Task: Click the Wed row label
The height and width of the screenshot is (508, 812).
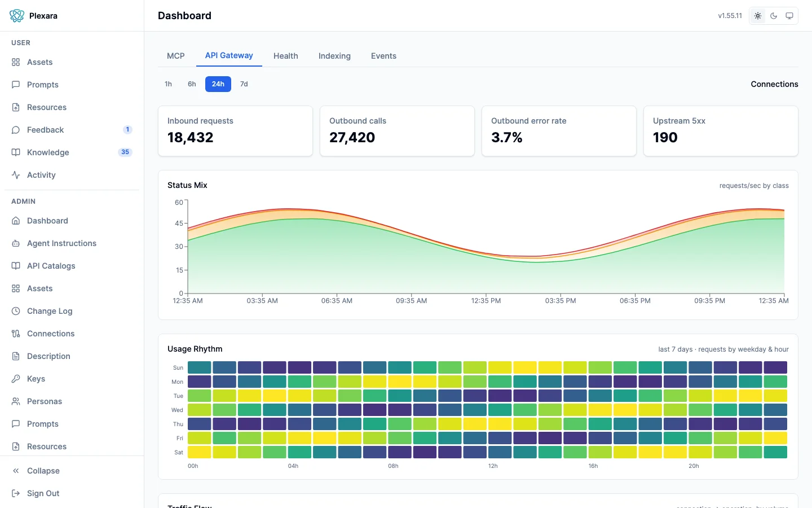Action: 177,410
